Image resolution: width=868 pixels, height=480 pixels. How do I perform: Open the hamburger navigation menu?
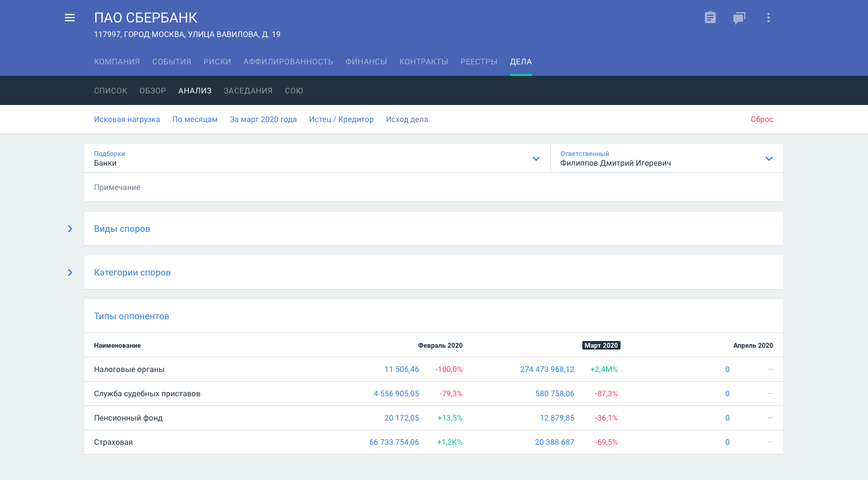[x=70, y=18]
